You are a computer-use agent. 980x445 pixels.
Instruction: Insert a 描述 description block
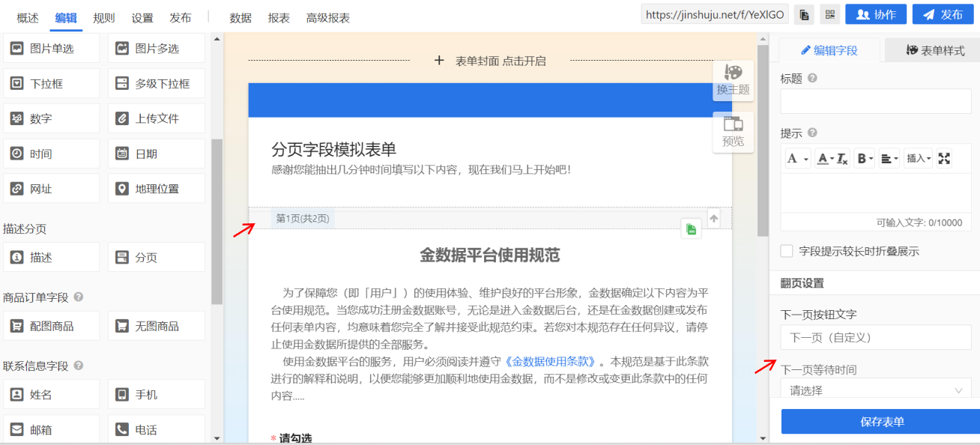point(52,257)
